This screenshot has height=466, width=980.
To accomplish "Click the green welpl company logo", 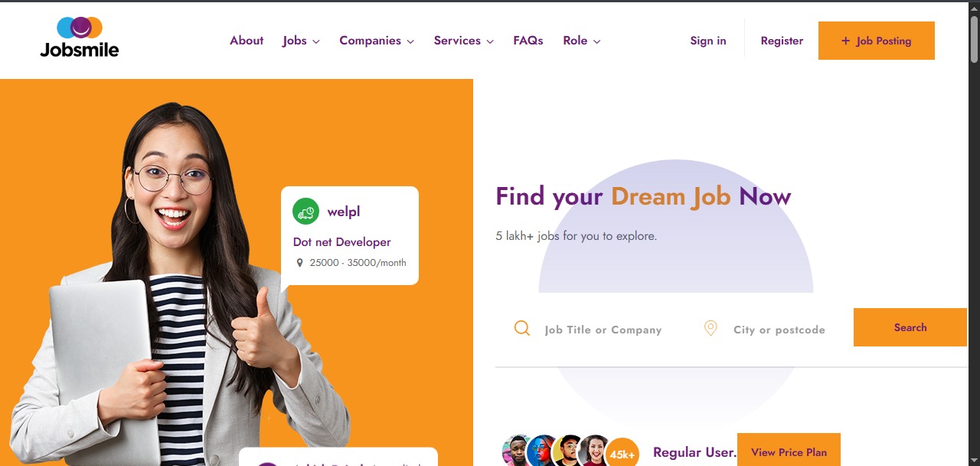I will point(305,212).
